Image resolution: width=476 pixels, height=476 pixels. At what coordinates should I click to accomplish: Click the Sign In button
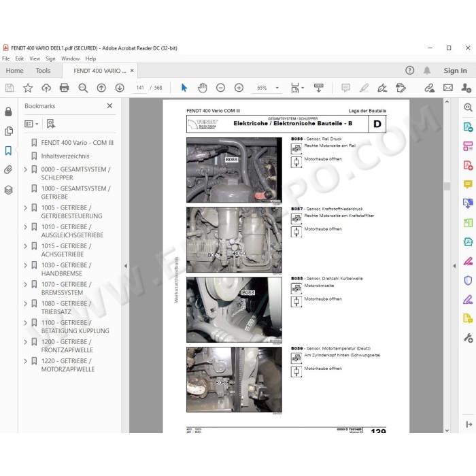coord(455,71)
